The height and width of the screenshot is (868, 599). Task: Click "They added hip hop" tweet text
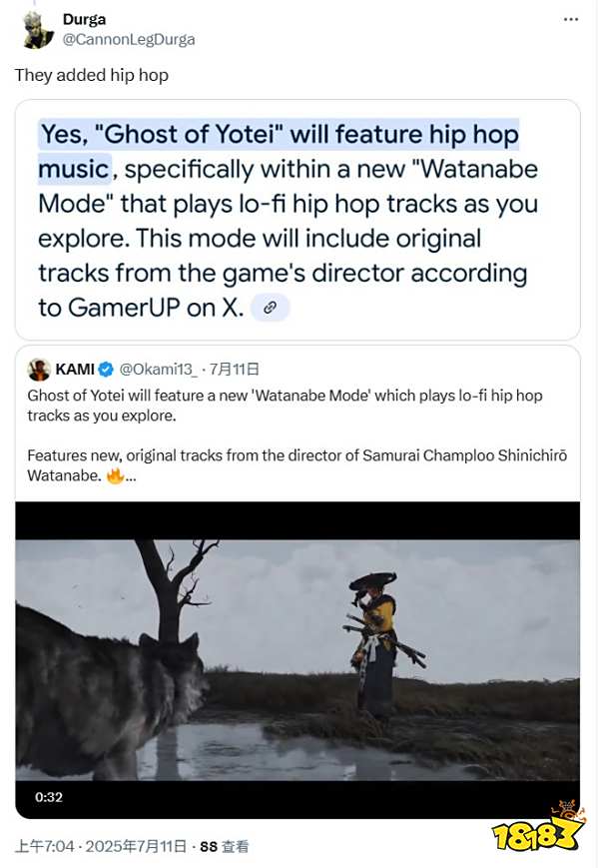pyautogui.click(x=92, y=75)
